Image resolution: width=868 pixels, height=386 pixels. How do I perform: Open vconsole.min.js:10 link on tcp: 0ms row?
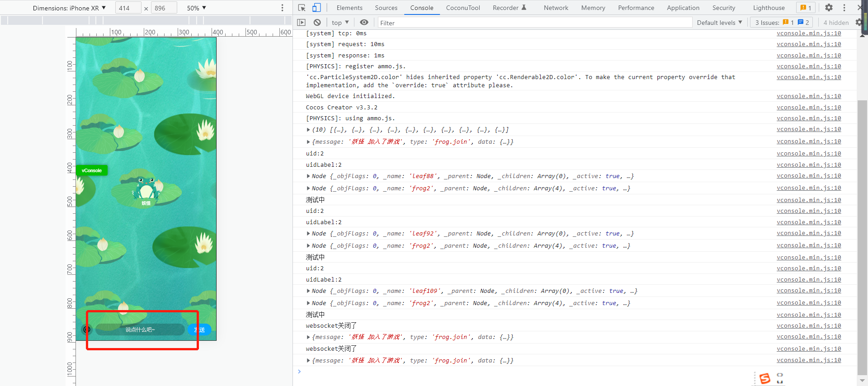809,33
